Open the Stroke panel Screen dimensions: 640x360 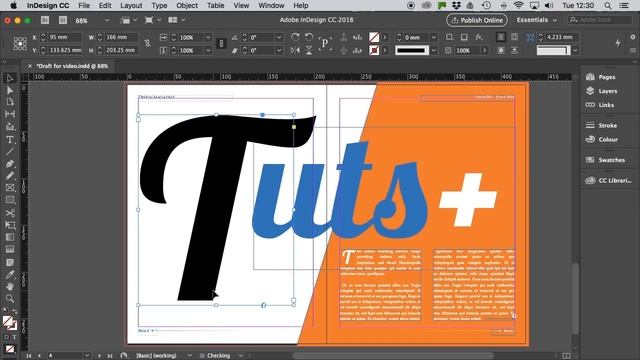point(602,125)
